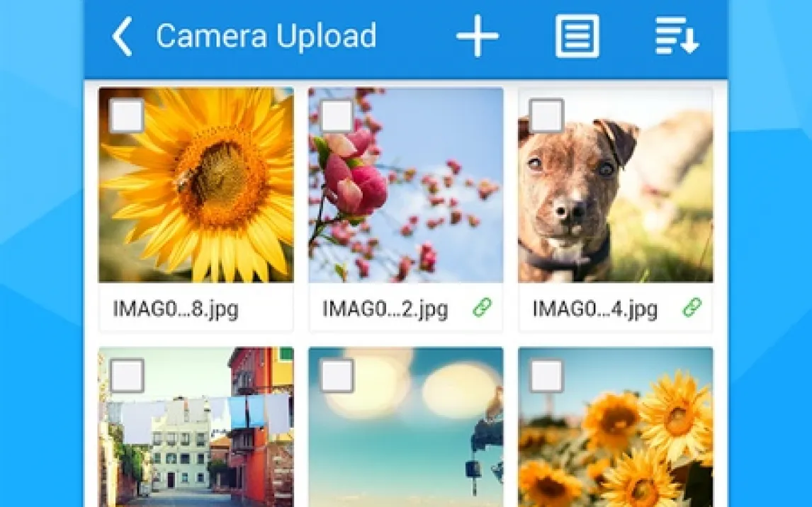Check the brown dog photo checkbox
Image resolution: width=812 pixels, height=507 pixels.
click(x=547, y=116)
